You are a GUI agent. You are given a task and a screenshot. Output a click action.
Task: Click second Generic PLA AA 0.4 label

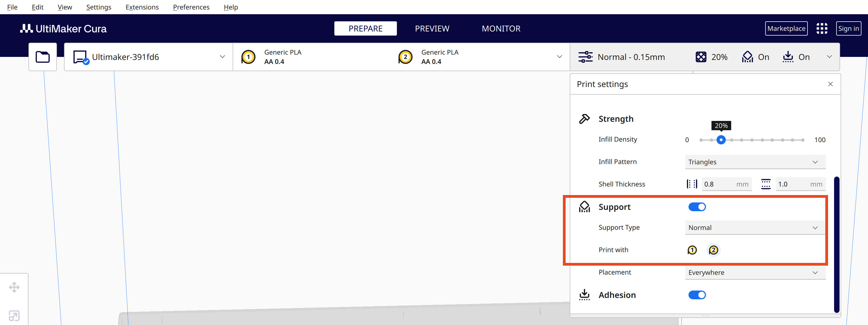tap(440, 57)
